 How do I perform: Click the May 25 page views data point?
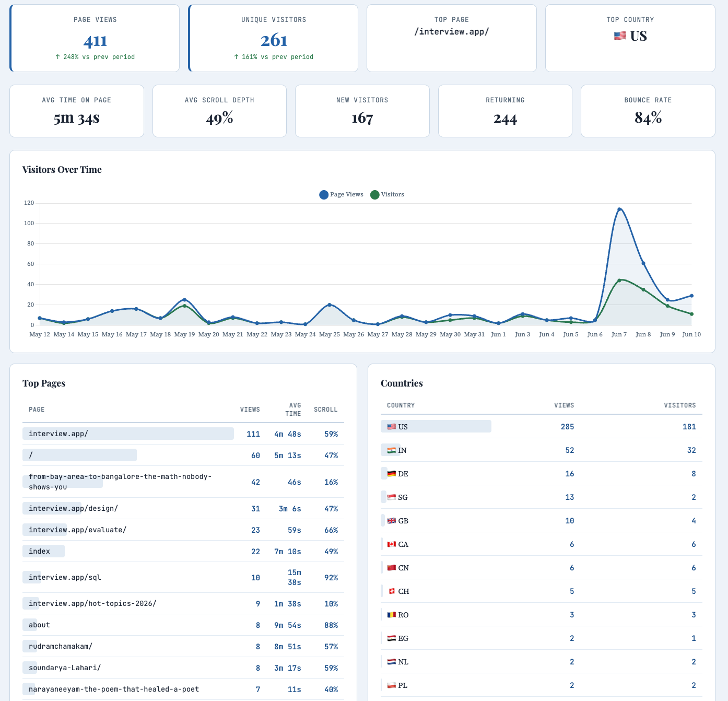(x=330, y=305)
